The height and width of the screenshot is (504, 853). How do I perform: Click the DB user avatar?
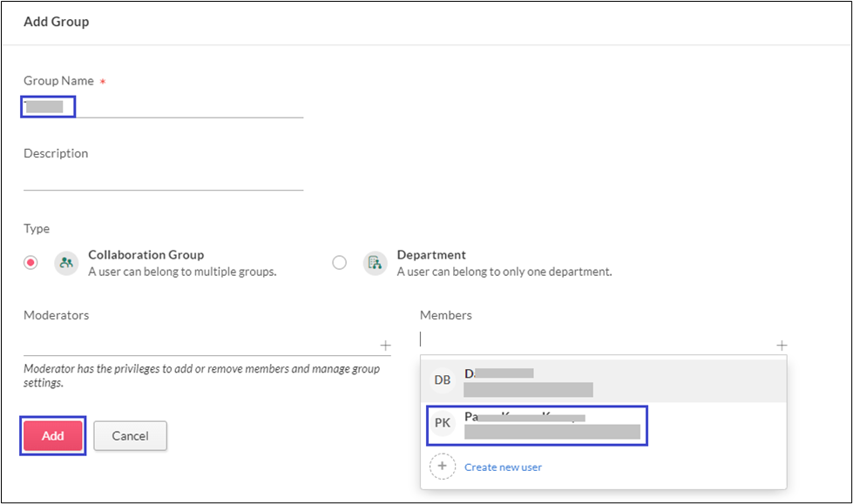click(443, 380)
